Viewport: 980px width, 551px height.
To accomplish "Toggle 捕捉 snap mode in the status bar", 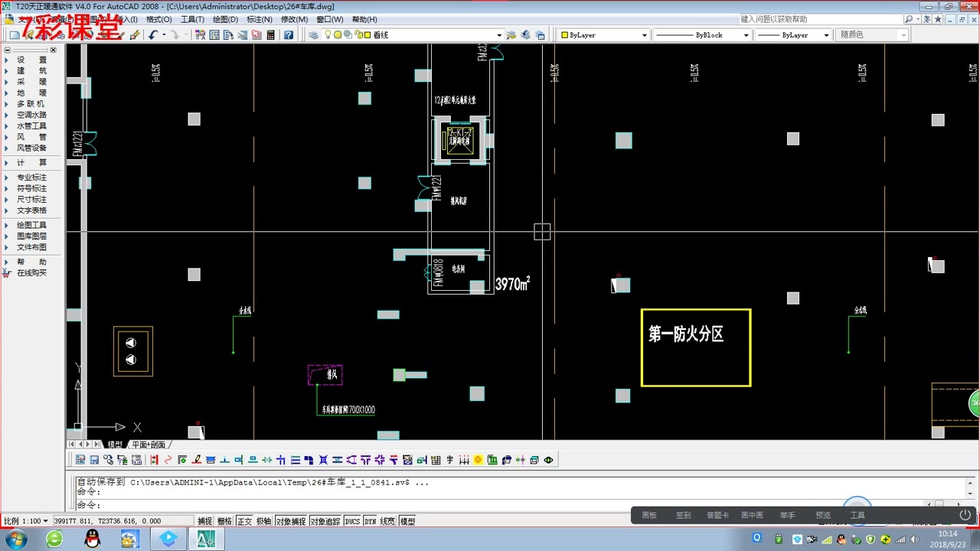I will pyautogui.click(x=204, y=521).
